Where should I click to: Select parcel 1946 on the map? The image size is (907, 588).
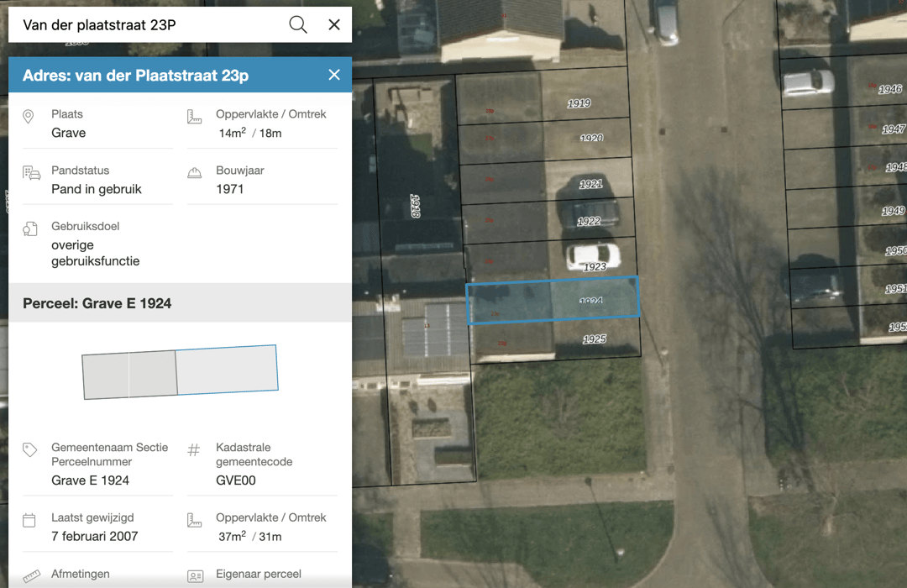tap(889, 89)
